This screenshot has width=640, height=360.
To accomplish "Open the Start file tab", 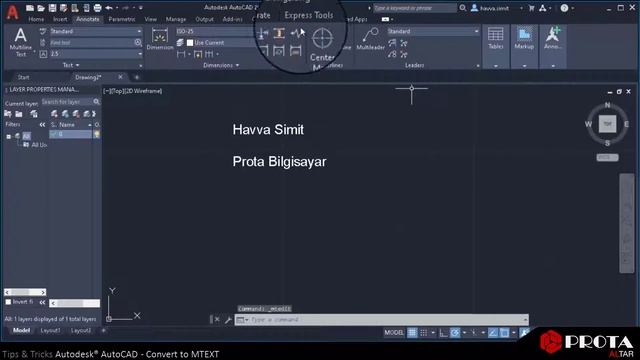I will (23, 77).
